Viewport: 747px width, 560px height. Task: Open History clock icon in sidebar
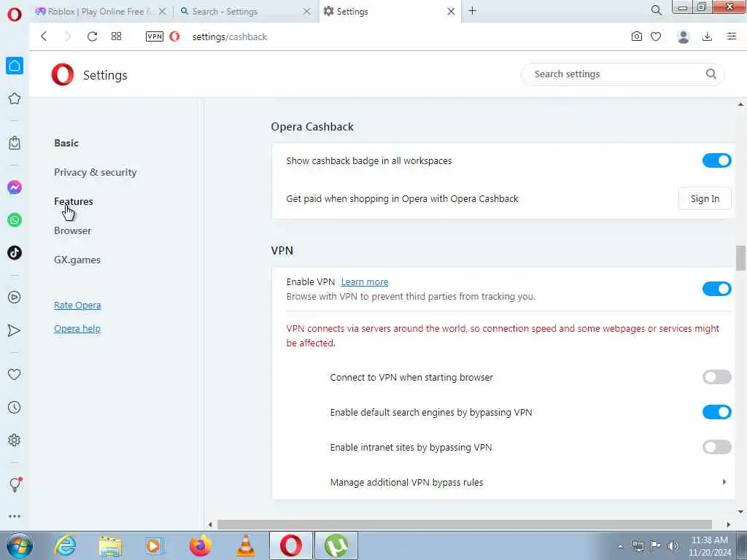tap(15, 407)
